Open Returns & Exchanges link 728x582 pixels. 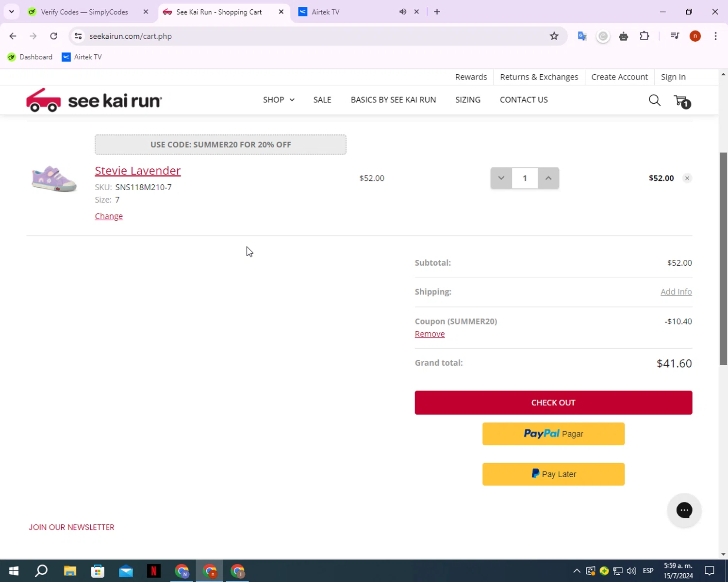[x=539, y=77]
